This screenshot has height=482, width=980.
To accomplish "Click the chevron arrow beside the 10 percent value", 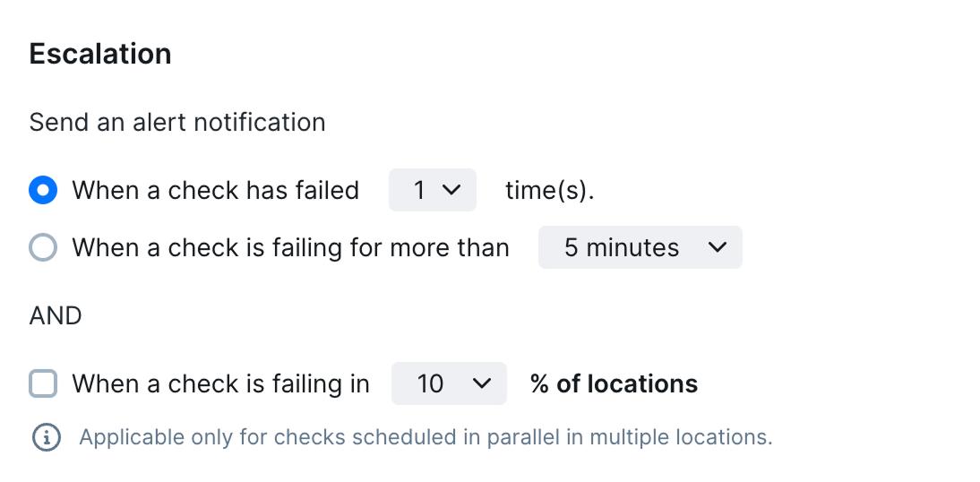I will [x=482, y=383].
